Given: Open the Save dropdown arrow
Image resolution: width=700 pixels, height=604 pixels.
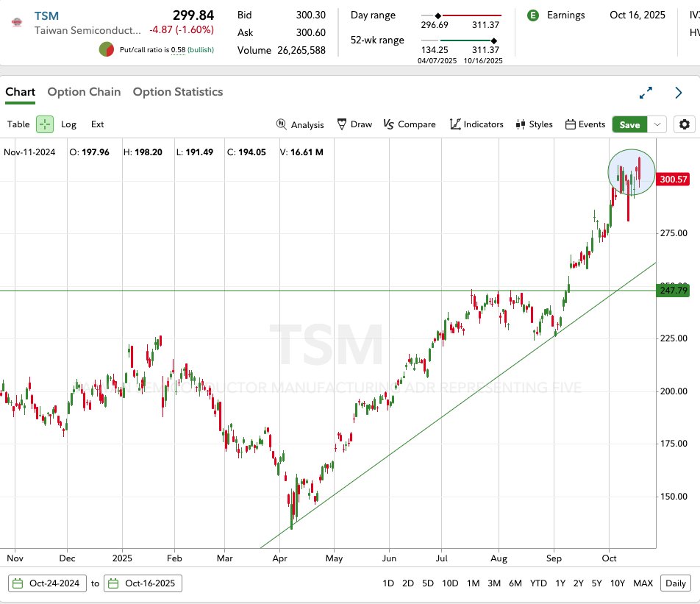Looking at the screenshot, I should click(657, 124).
